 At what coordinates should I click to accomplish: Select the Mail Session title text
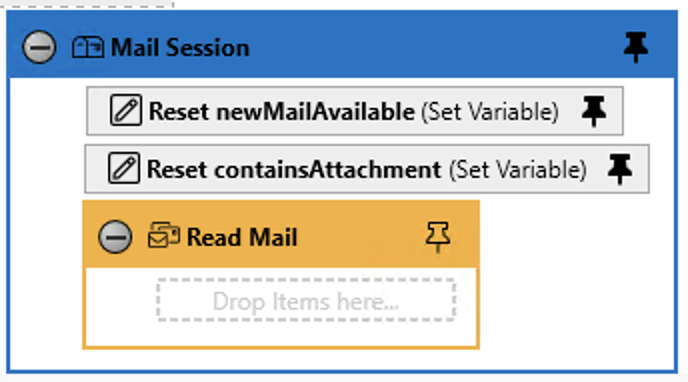(180, 47)
